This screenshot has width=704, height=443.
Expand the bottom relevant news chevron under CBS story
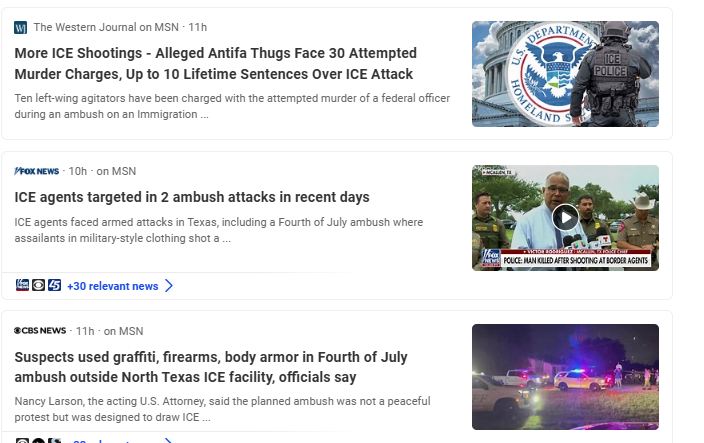(x=169, y=440)
